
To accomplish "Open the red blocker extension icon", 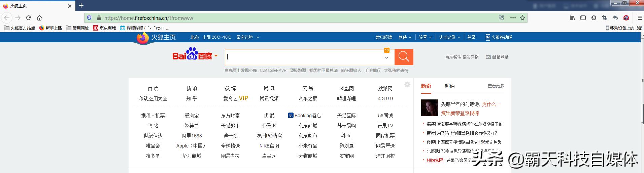I will point(626,18).
